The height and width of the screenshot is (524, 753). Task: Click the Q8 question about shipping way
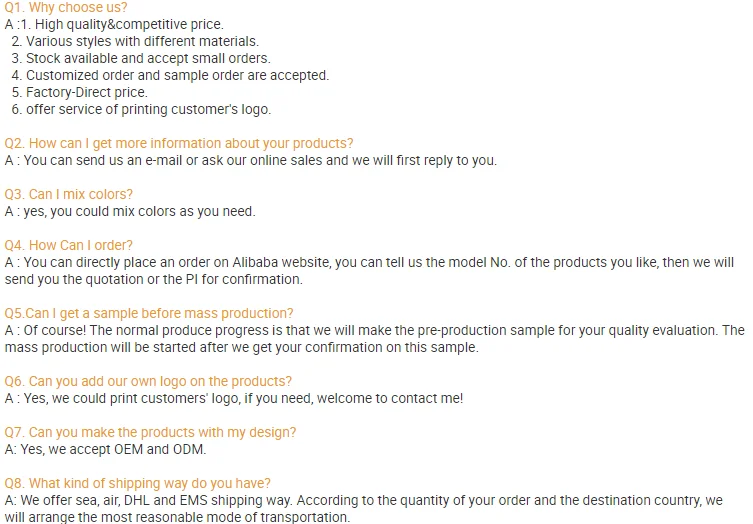tap(138, 483)
